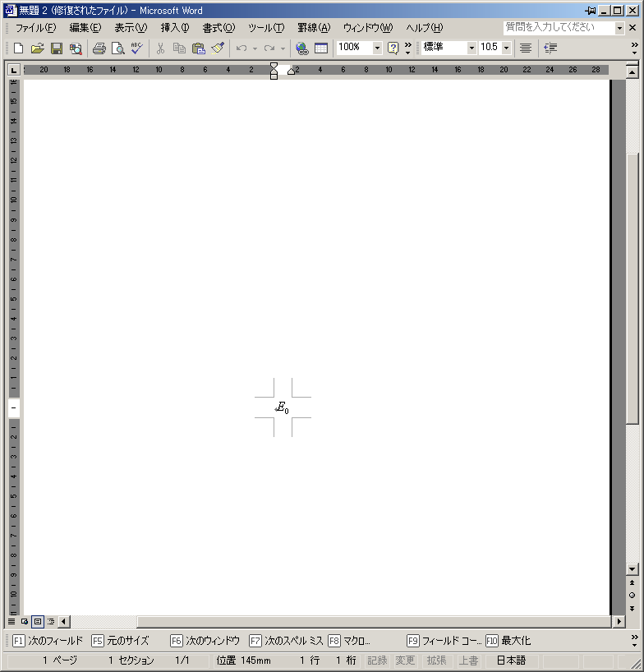The height and width of the screenshot is (672, 644).
Task: Activate the format painter brush
Action: pos(218,48)
